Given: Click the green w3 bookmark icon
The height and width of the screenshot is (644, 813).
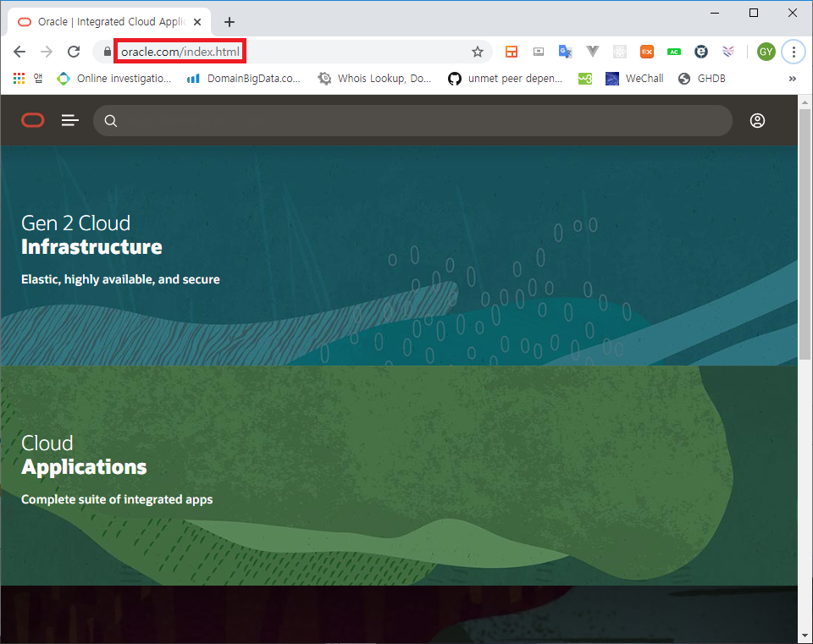Looking at the screenshot, I should (585, 78).
